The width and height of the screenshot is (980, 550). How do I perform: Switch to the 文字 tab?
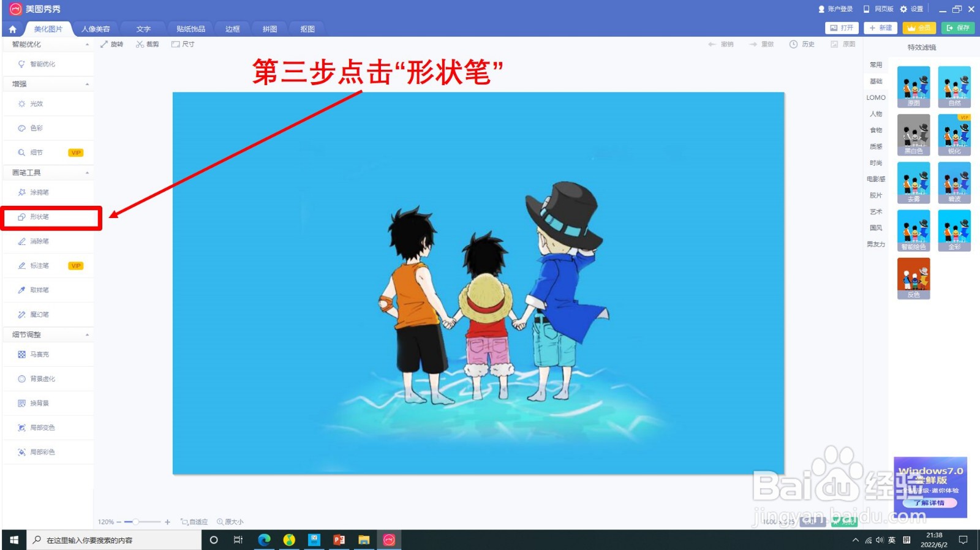coord(143,29)
